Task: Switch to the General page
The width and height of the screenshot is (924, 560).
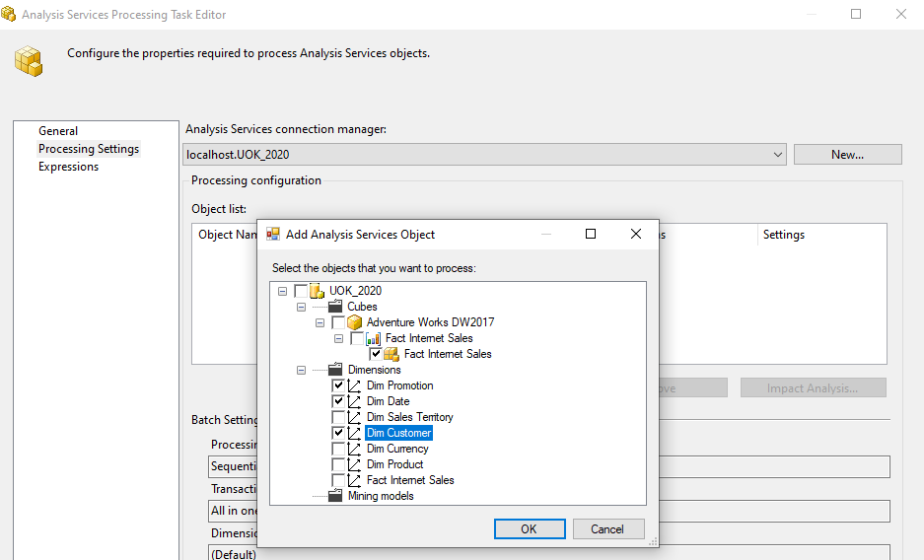Action: 58,131
